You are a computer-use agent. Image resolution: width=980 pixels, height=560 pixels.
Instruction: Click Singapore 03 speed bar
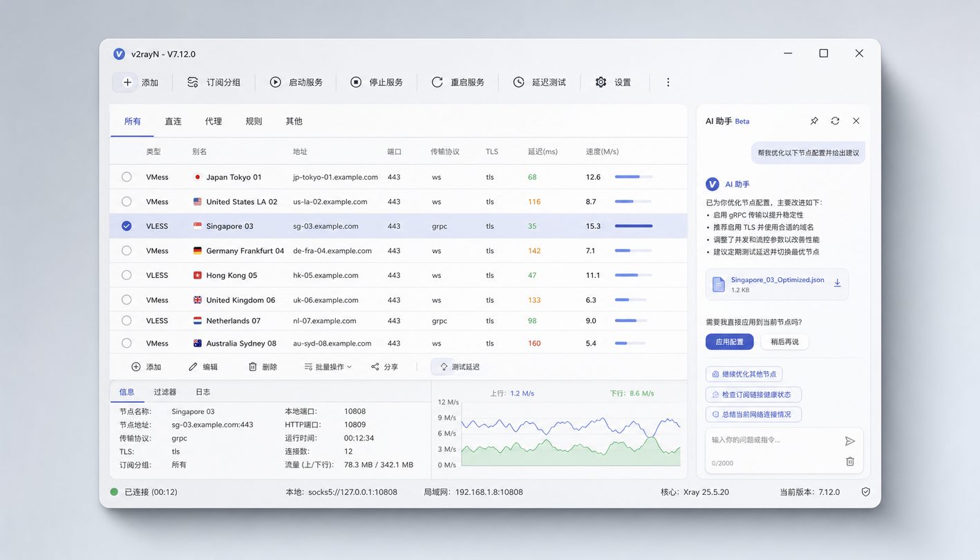coord(634,226)
